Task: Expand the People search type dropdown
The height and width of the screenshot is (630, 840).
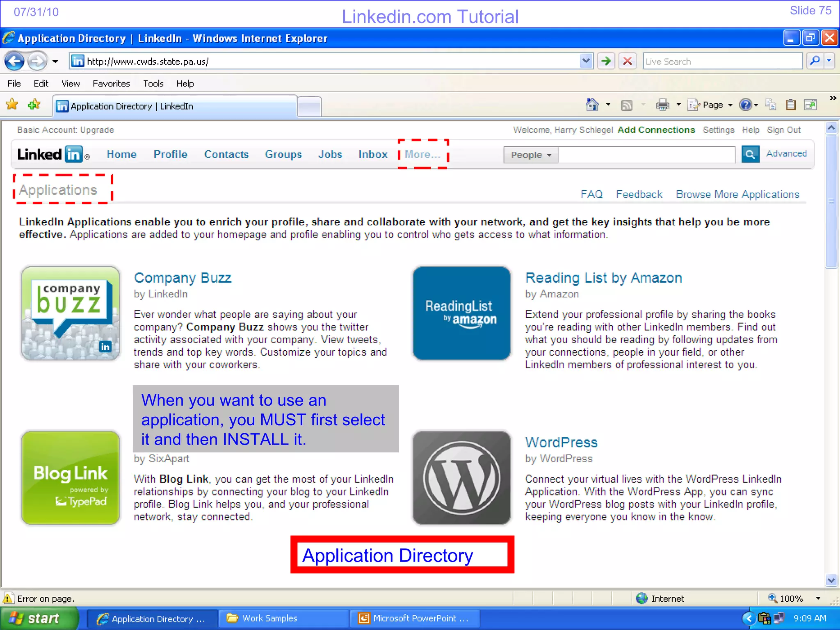Action: coord(531,155)
